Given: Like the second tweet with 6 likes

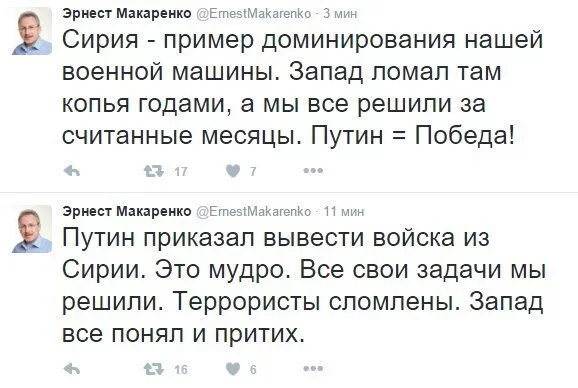Looking at the screenshot, I should (233, 369).
